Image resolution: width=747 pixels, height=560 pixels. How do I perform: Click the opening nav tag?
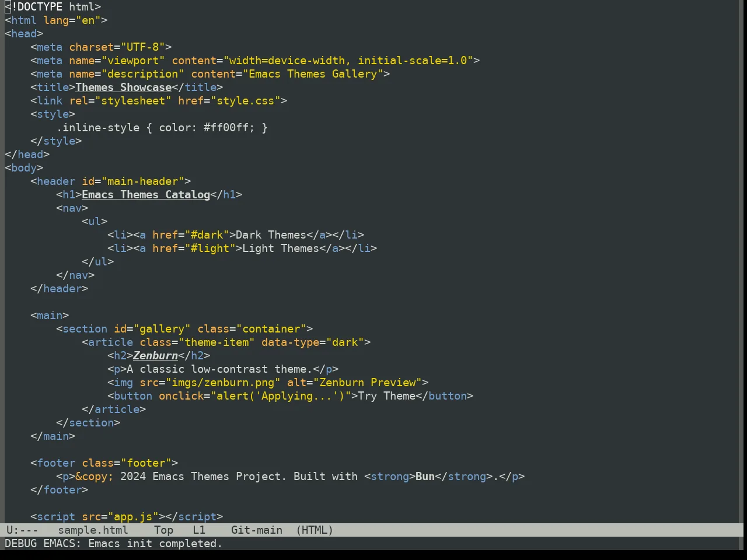pyautogui.click(x=72, y=208)
